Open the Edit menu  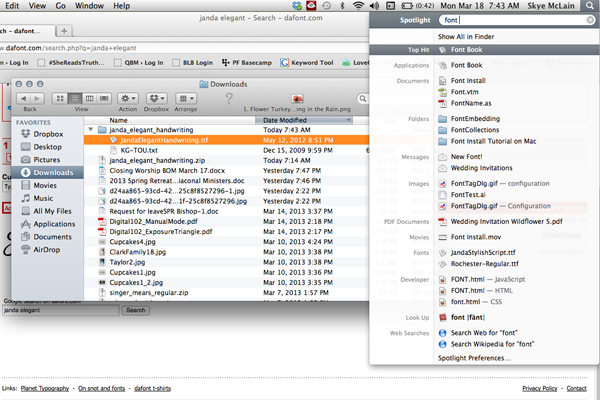tap(12, 6)
